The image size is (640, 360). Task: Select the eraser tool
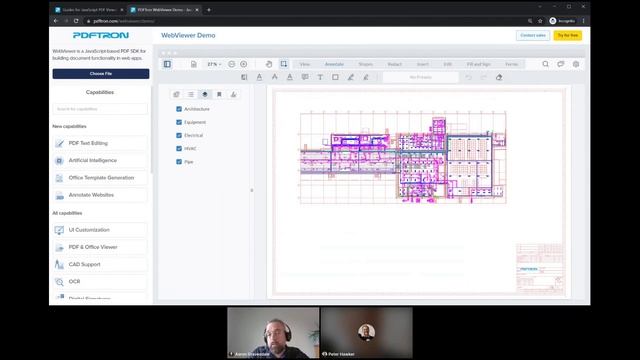(499, 77)
